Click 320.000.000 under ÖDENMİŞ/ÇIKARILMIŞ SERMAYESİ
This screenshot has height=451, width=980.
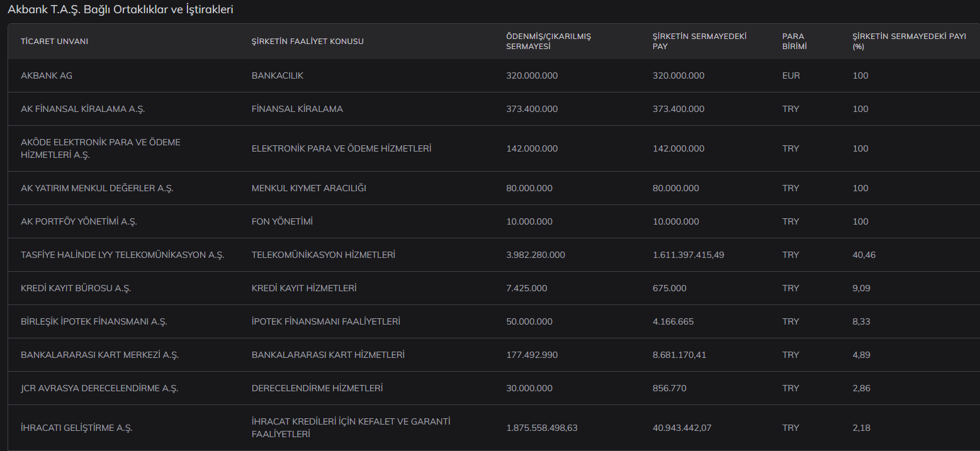click(532, 75)
